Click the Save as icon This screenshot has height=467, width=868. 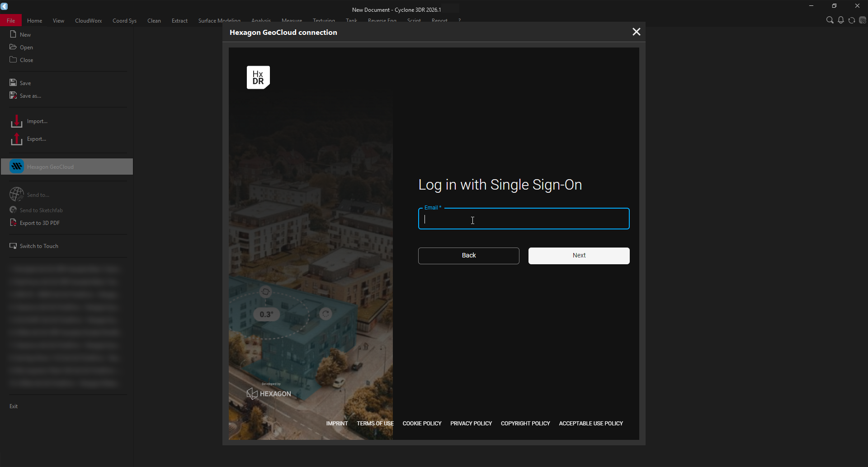(x=13, y=95)
